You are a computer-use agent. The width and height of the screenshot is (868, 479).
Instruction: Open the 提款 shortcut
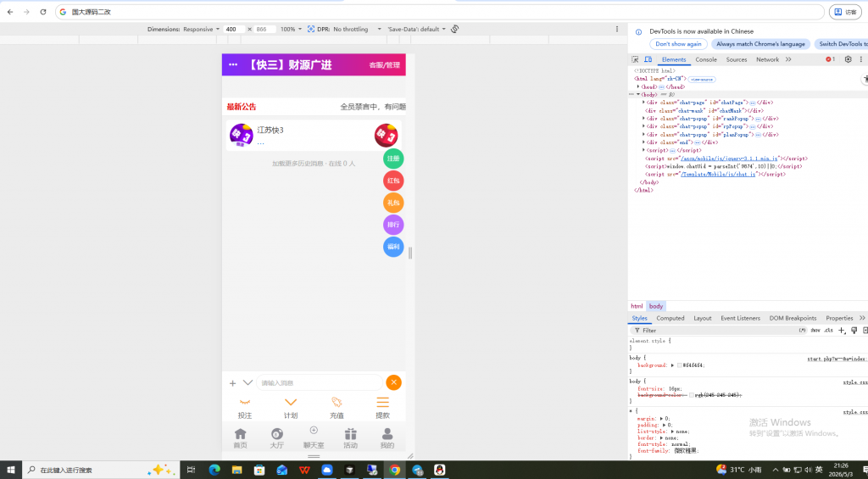tap(382, 409)
